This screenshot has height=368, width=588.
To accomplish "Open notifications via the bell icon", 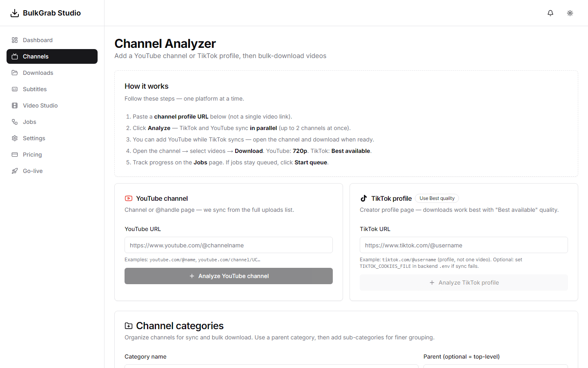I will tap(550, 13).
